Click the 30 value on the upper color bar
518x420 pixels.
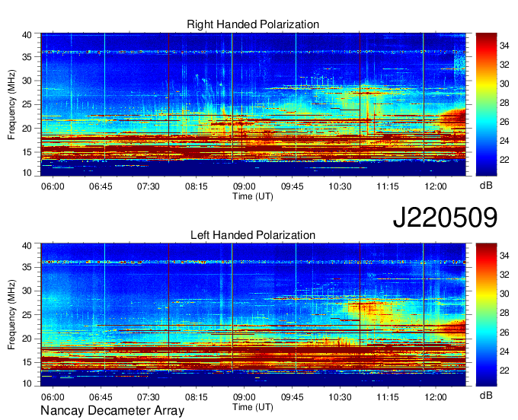coord(504,84)
